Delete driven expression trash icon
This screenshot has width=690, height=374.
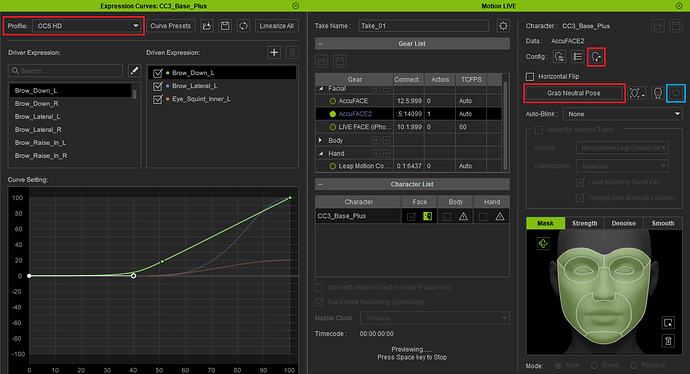292,53
